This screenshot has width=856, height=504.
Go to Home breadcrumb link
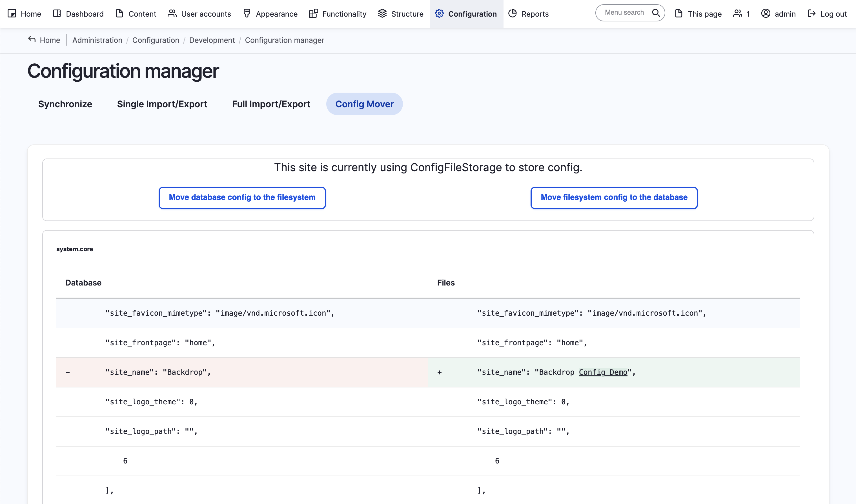coord(50,40)
